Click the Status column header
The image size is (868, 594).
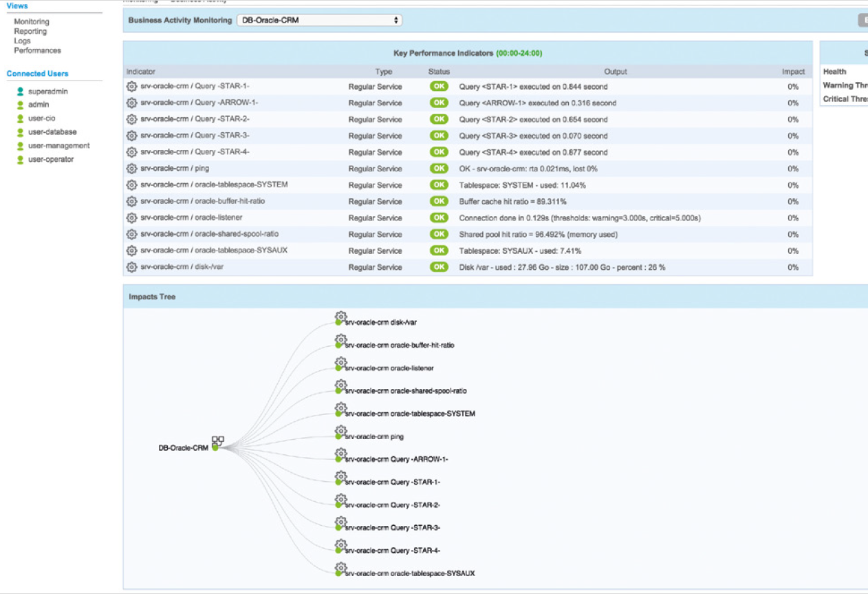point(439,72)
